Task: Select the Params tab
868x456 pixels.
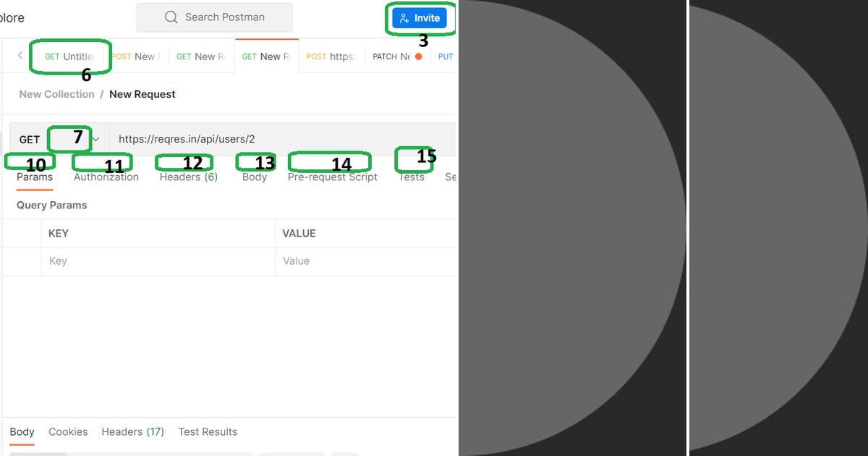Action: [33, 177]
